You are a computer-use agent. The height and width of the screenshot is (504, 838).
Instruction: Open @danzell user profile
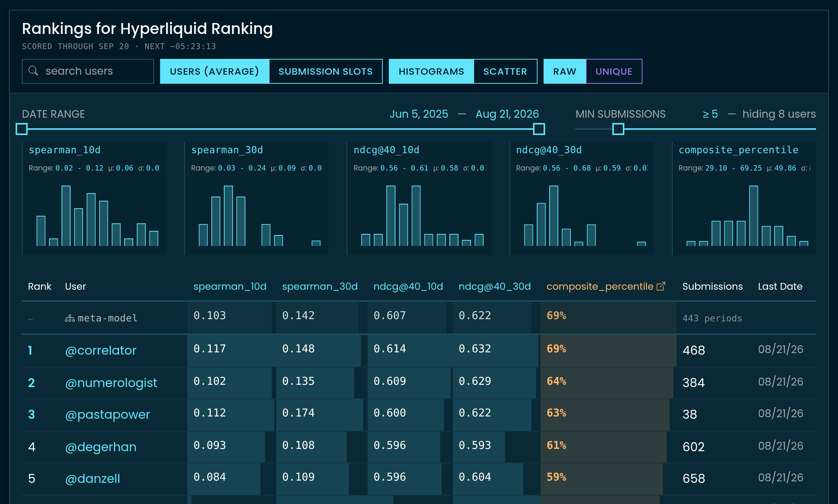pos(92,479)
